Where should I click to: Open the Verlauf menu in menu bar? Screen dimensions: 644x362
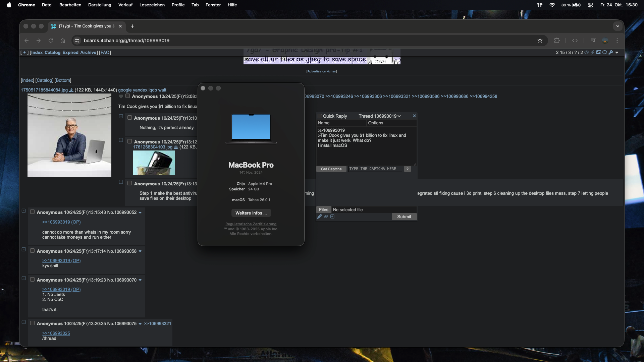click(x=125, y=5)
